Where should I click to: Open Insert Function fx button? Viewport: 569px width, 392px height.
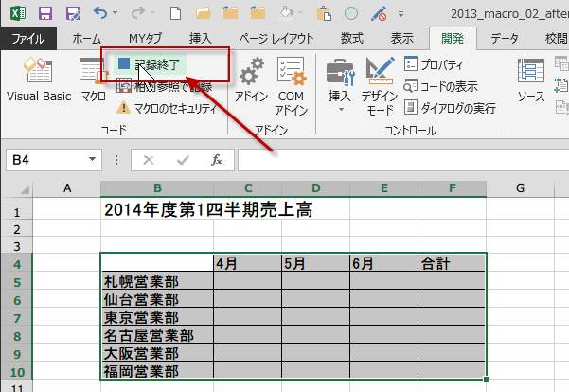[217, 160]
